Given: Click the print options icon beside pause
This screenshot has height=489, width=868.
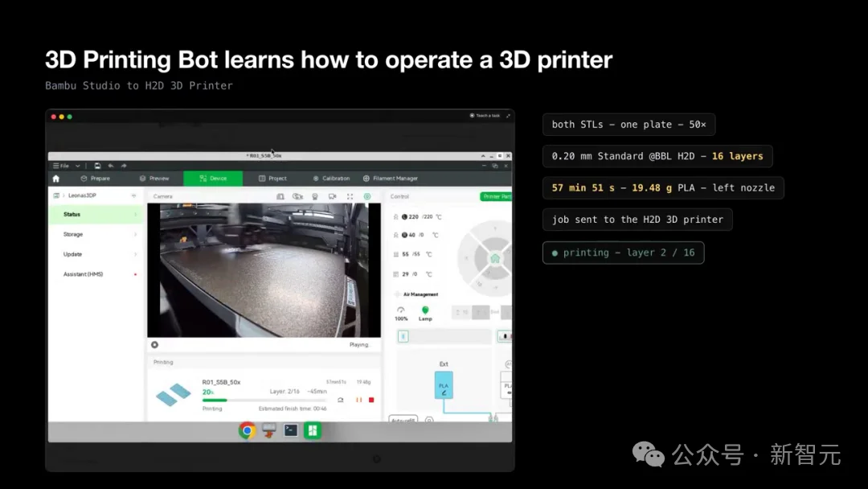Looking at the screenshot, I should (341, 400).
